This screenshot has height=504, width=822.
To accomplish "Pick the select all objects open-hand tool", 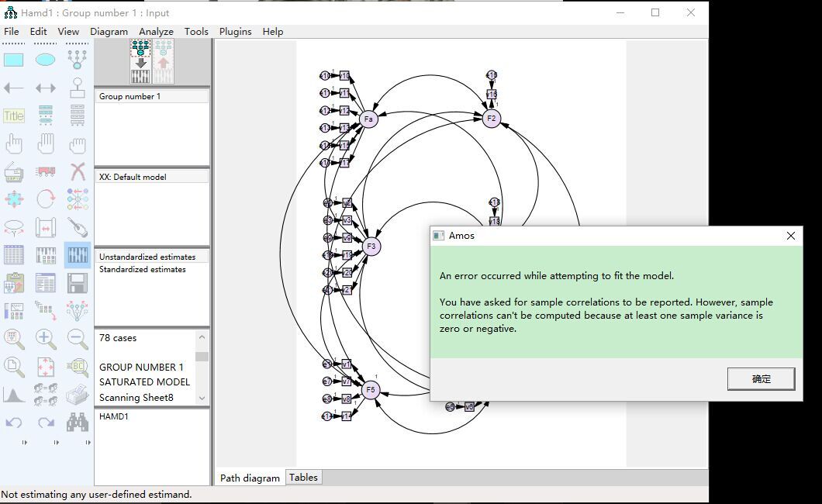I will (x=46, y=143).
